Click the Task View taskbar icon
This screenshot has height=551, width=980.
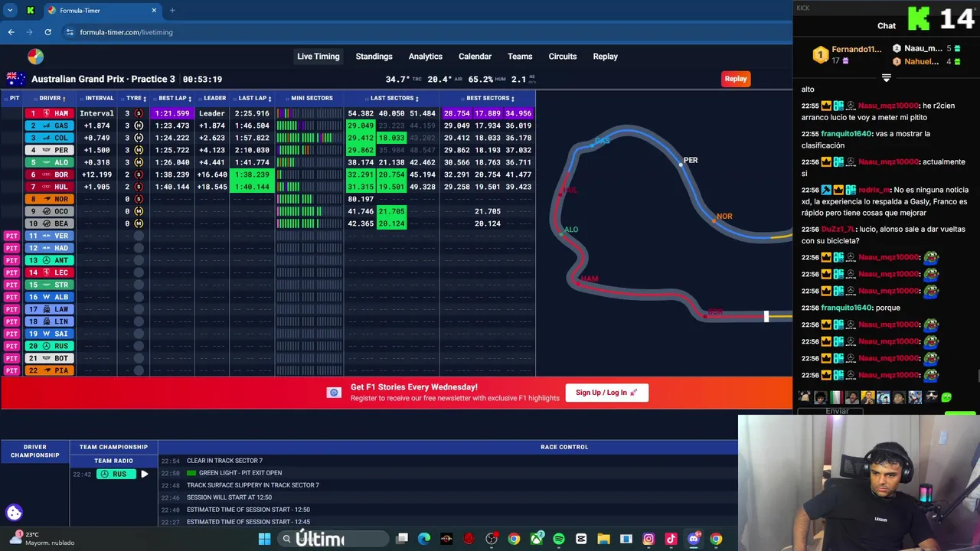[x=402, y=539]
